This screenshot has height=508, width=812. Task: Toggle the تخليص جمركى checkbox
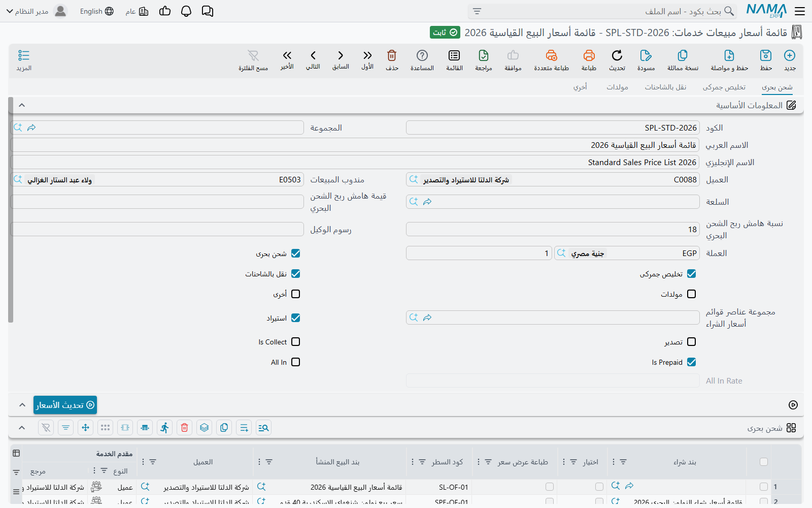(x=691, y=274)
